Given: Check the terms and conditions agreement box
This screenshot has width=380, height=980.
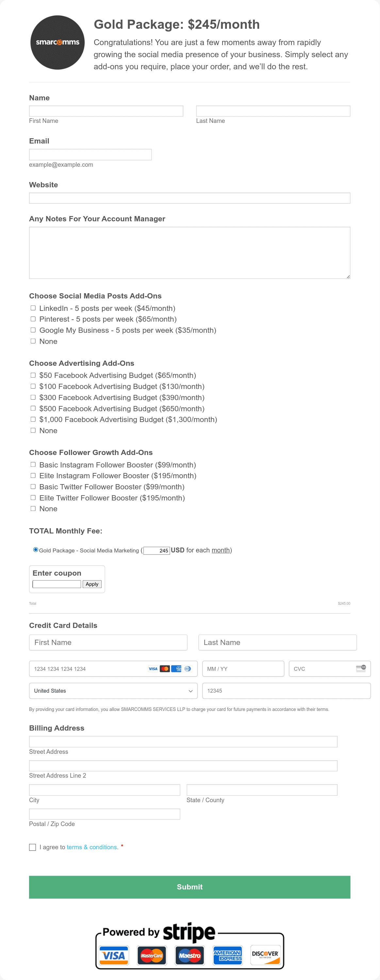Looking at the screenshot, I should point(33,847).
